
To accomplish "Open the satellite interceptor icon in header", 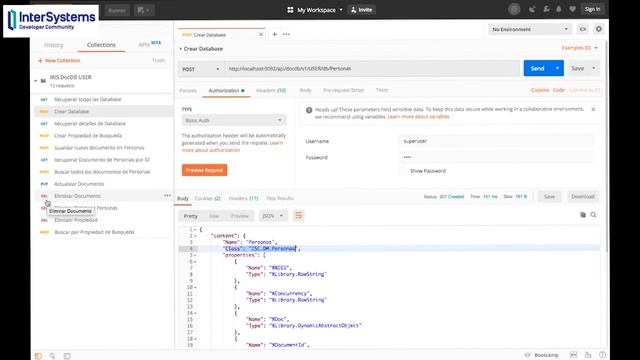I will click(532, 9).
